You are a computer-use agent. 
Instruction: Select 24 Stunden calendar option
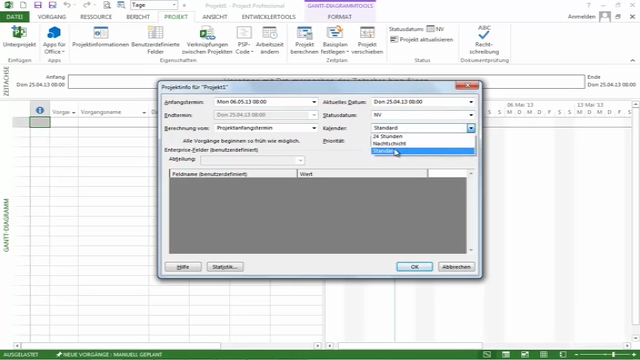[x=423, y=136]
